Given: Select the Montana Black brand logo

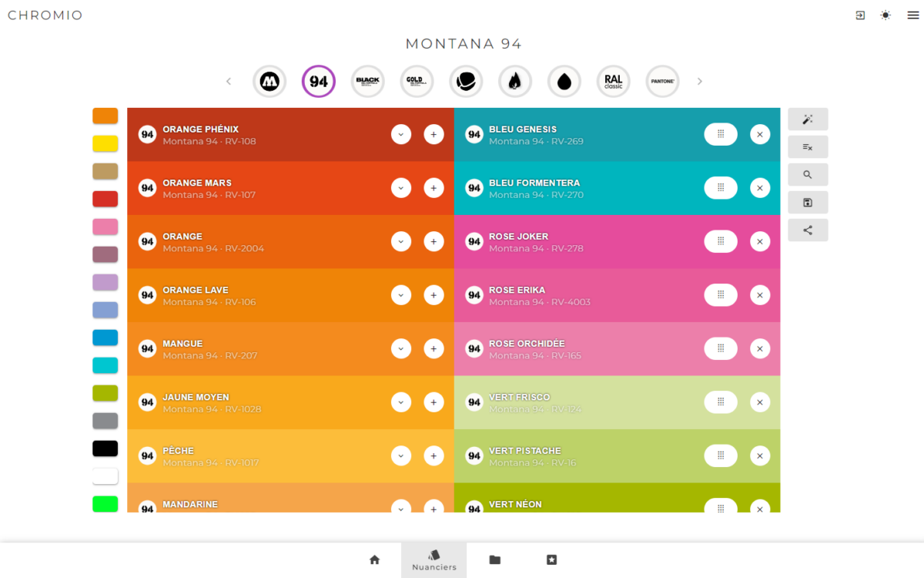Looking at the screenshot, I should click(x=367, y=81).
